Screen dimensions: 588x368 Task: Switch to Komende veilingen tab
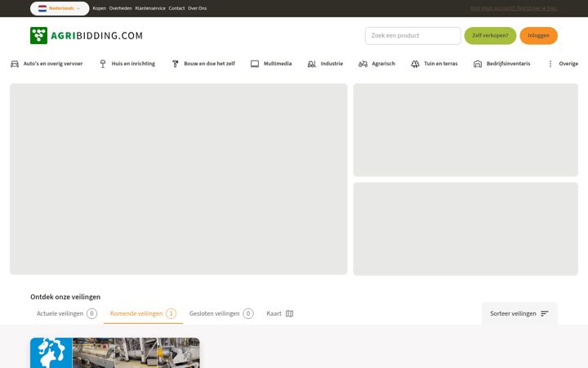point(143,313)
